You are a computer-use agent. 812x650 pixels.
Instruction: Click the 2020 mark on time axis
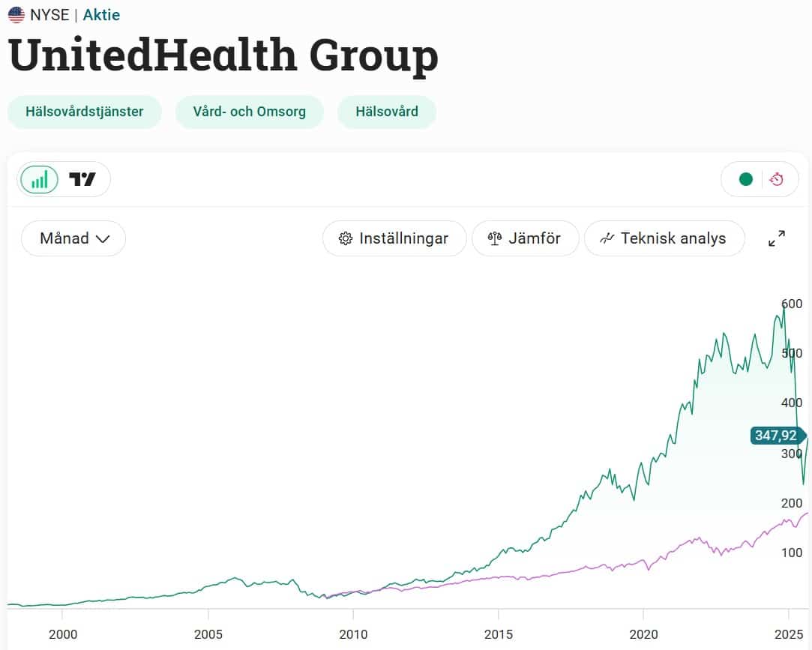click(644, 634)
